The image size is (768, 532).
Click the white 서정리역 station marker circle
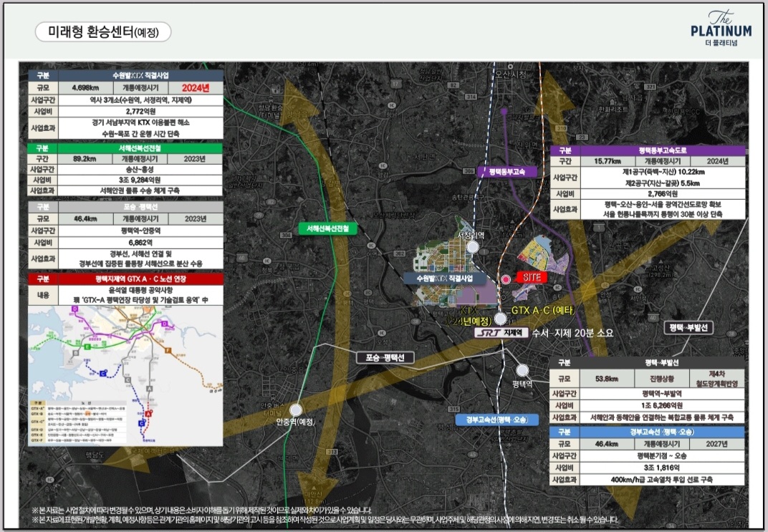[473, 247]
